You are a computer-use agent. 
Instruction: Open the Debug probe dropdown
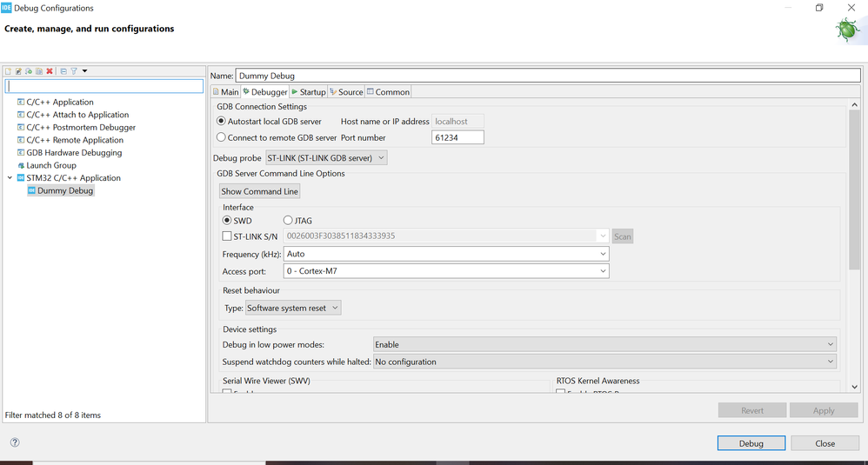click(326, 158)
